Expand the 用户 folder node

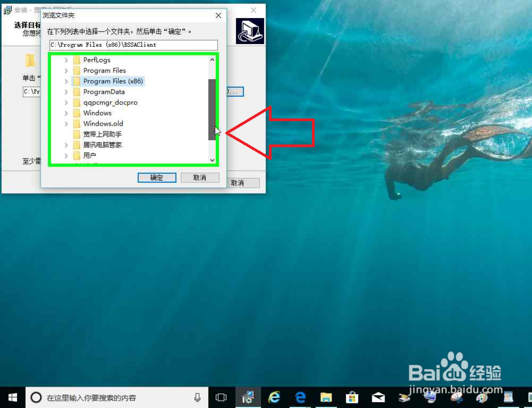pyautogui.click(x=65, y=155)
